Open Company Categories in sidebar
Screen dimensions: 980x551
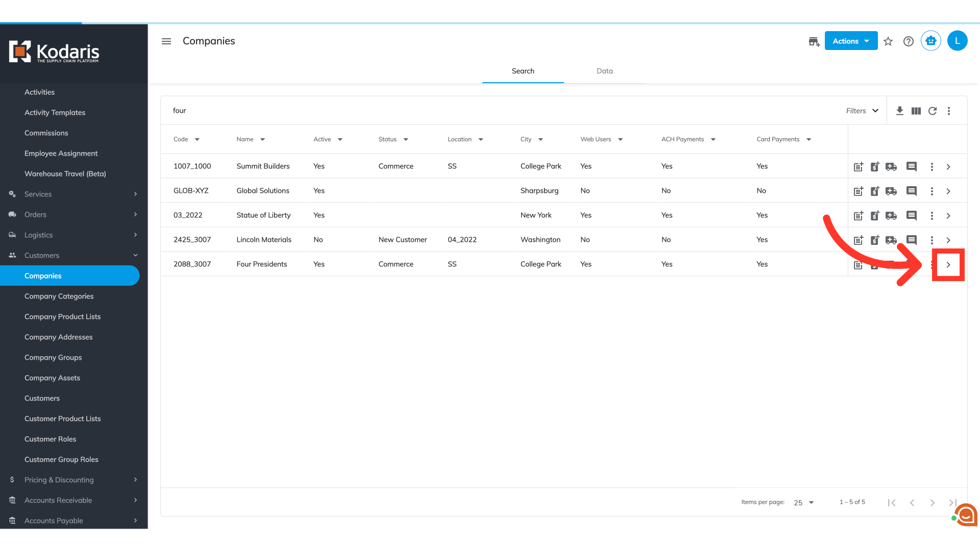coord(59,296)
